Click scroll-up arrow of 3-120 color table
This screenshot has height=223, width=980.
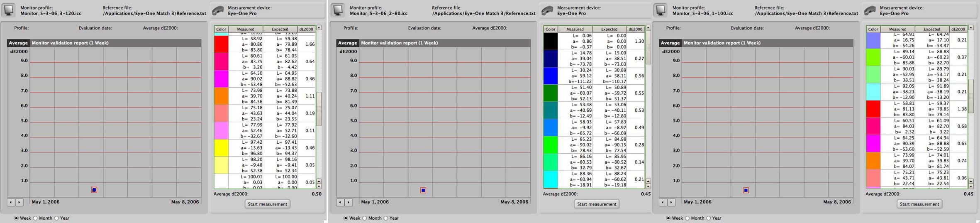319,28
